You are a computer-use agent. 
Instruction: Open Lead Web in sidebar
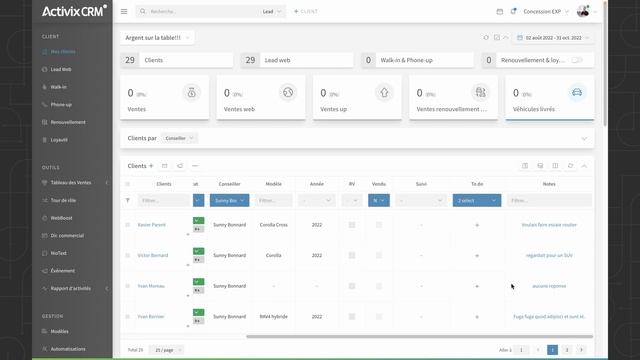click(x=61, y=69)
